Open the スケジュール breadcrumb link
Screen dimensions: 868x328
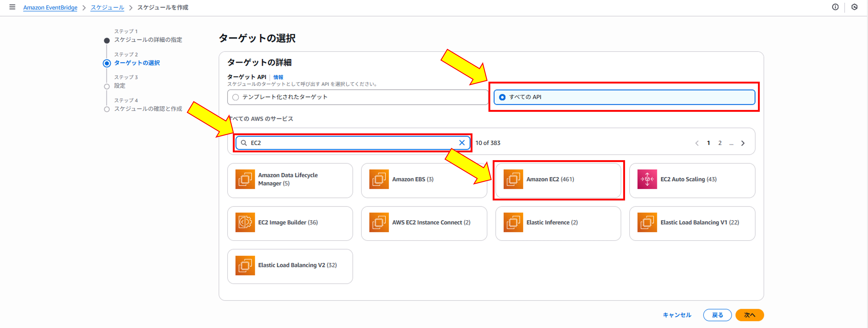pos(107,7)
